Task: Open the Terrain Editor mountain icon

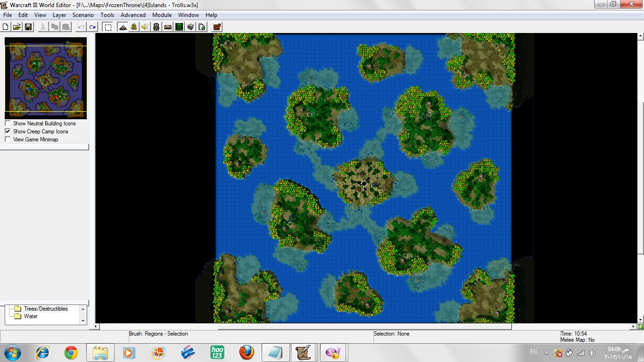Action: point(123,27)
